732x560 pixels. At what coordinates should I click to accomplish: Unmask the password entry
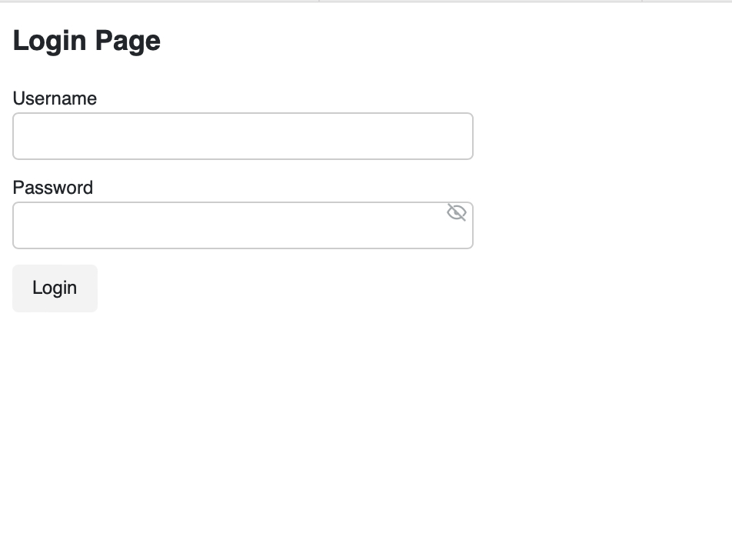(457, 212)
